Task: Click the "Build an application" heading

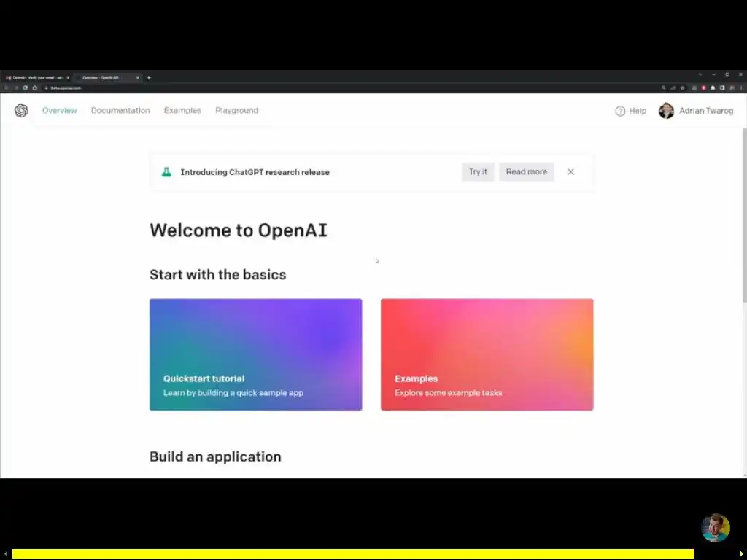Action: coord(215,456)
